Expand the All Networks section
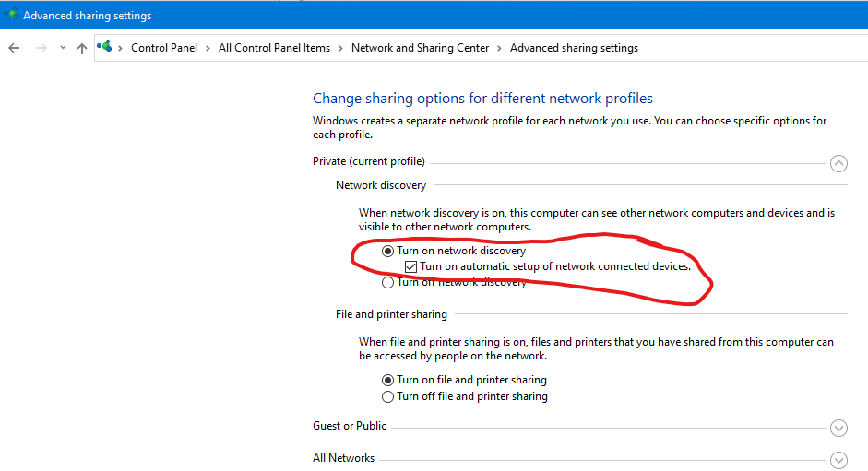The height and width of the screenshot is (471, 868). click(838, 460)
